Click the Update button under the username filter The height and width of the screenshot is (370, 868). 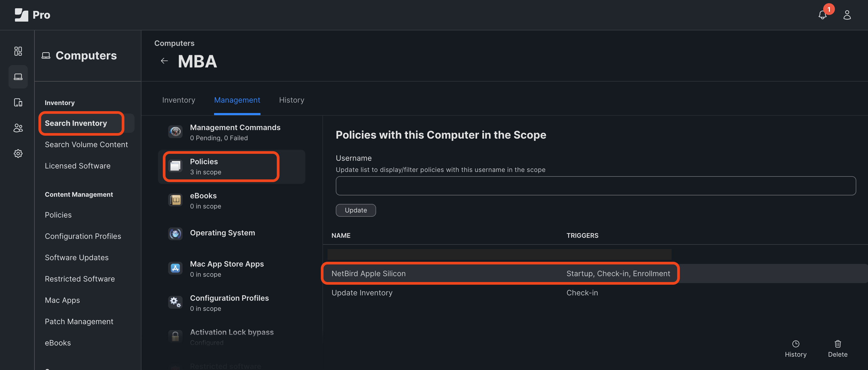[356, 210]
